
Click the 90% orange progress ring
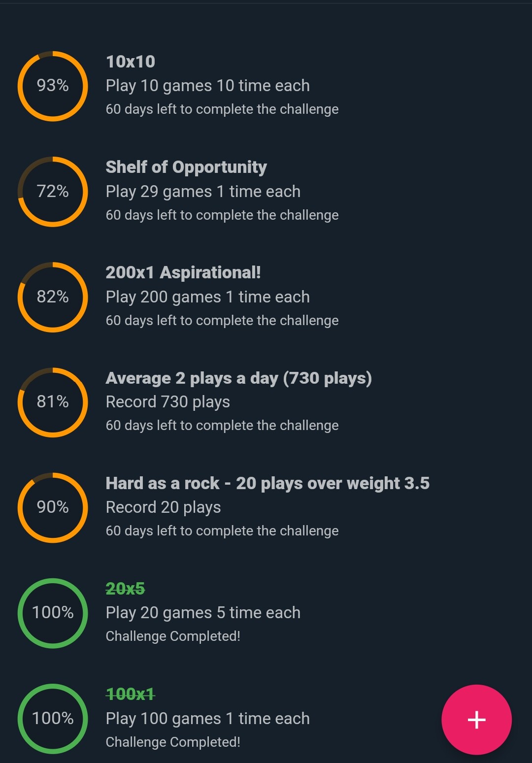(x=53, y=507)
